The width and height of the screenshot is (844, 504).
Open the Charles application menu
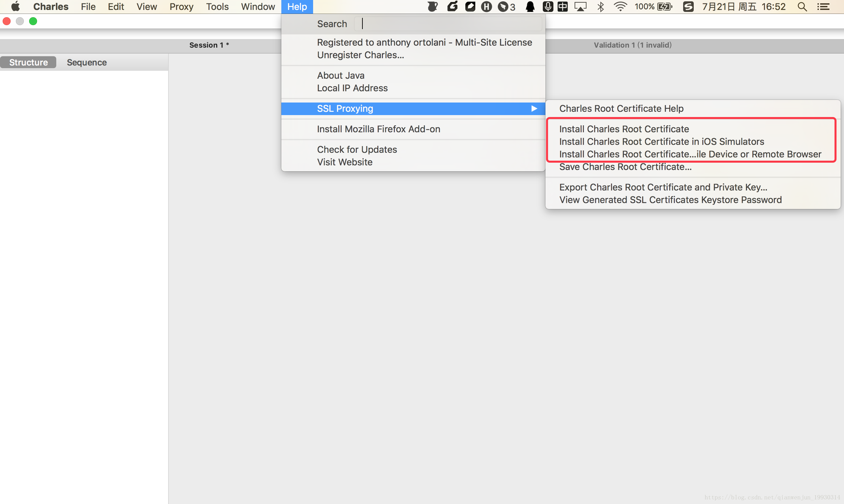point(51,7)
